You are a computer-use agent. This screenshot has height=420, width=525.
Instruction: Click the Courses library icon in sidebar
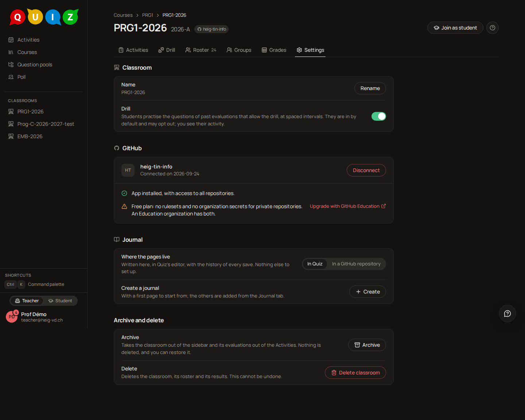(11, 52)
